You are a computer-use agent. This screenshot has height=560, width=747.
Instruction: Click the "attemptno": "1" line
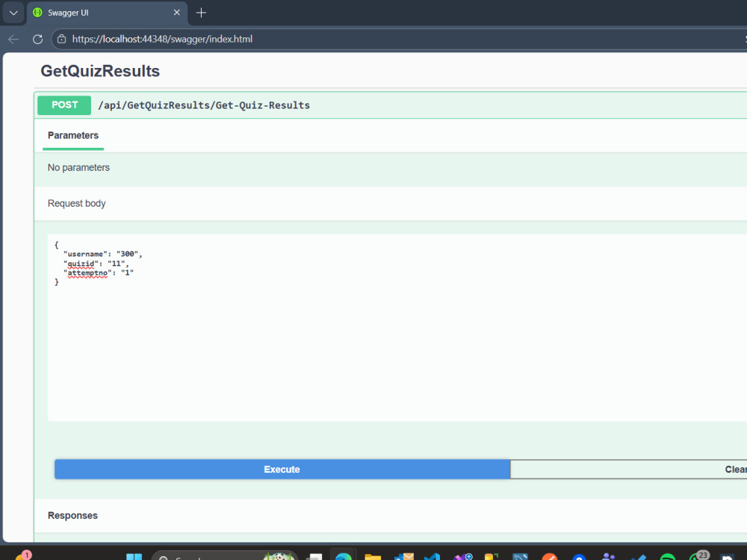coord(99,273)
